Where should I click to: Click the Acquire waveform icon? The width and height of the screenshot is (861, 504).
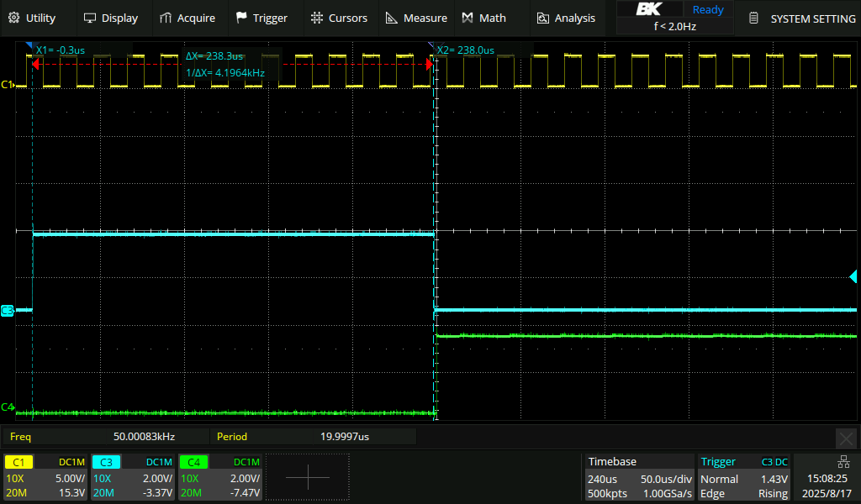[x=166, y=18]
